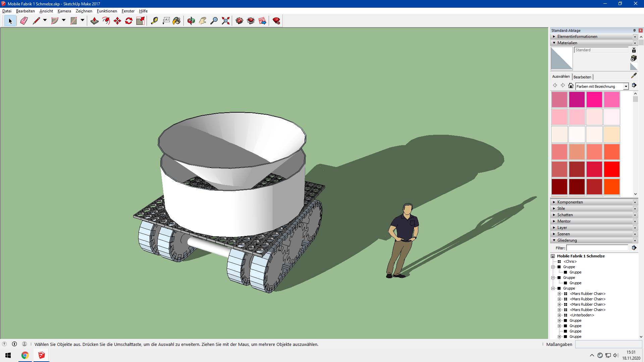Expand the first Mars Rubber Chain node
The width and height of the screenshot is (644, 362).
(559, 294)
